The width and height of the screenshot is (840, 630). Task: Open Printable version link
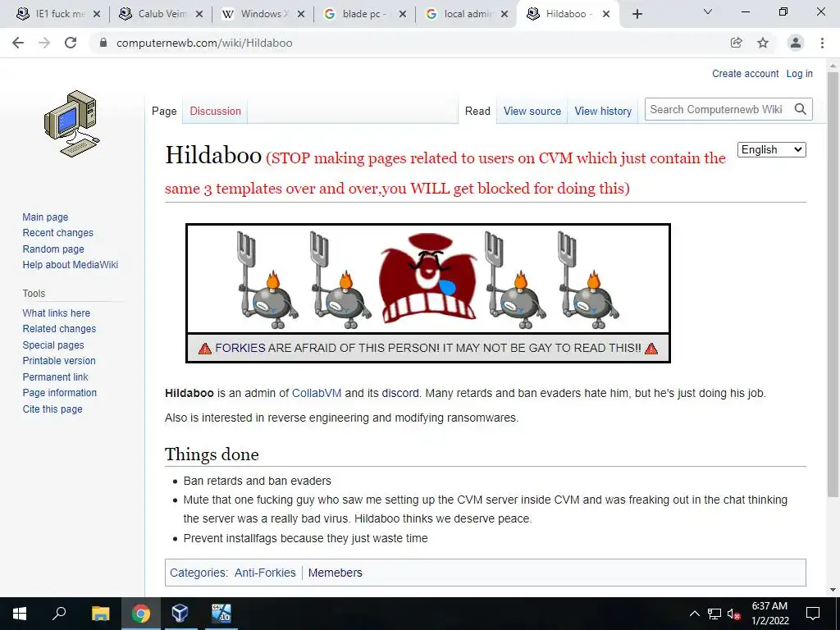tap(59, 361)
